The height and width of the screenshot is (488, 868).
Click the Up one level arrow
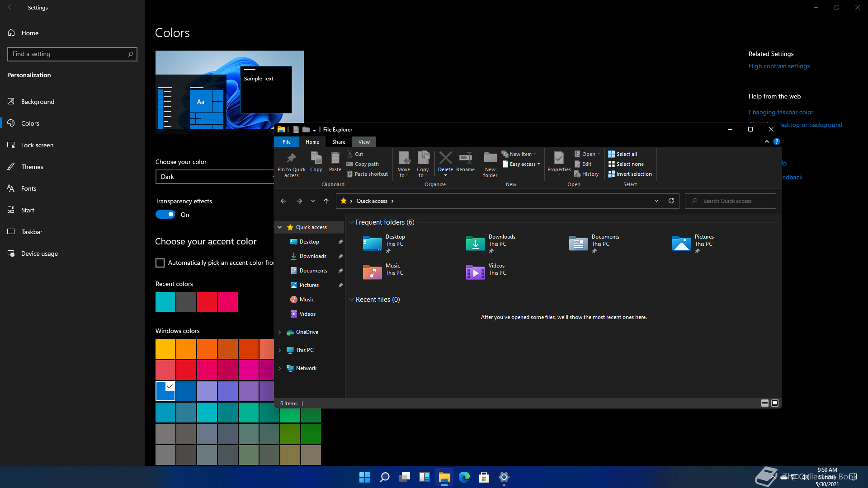pyautogui.click(x=326, y=201)
